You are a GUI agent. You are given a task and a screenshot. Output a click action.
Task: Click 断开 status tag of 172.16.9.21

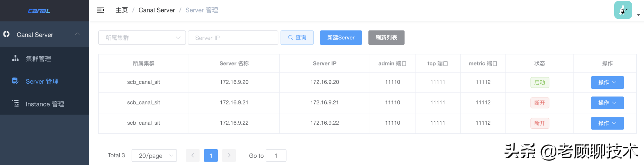point(540,103)
